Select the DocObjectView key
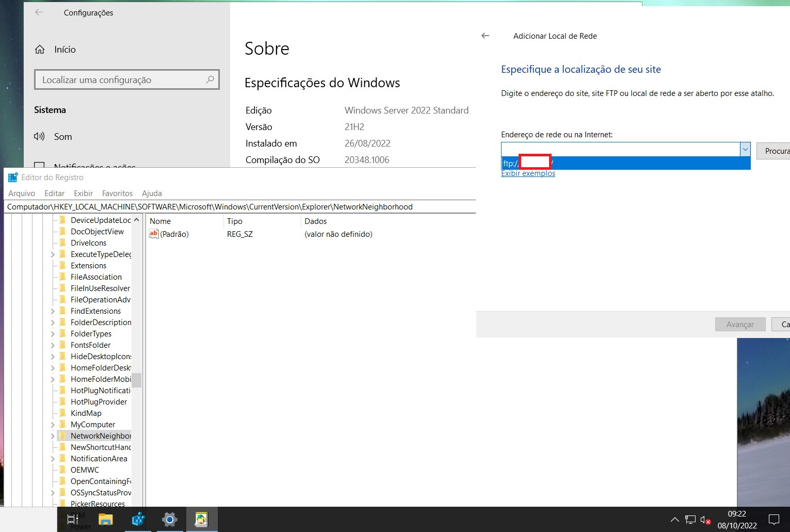Viewport: 790px width, 532px height. (97, 232)
